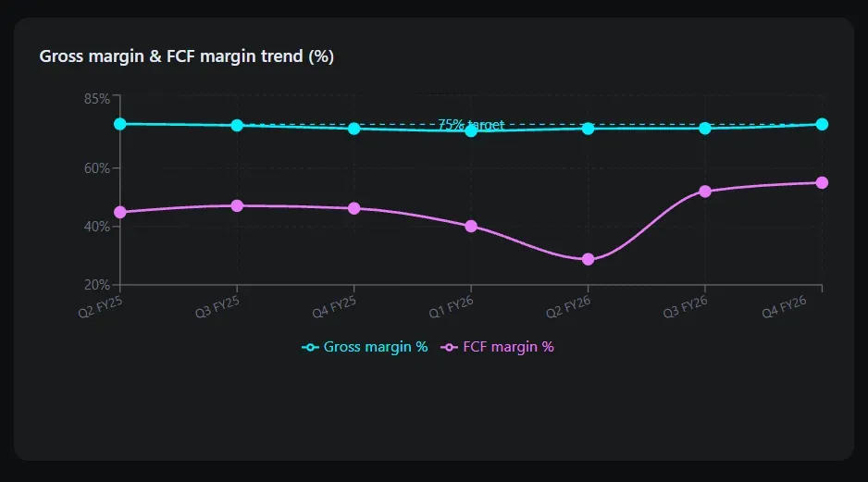Click FCF margin data point at Q2 FY25

120,212
